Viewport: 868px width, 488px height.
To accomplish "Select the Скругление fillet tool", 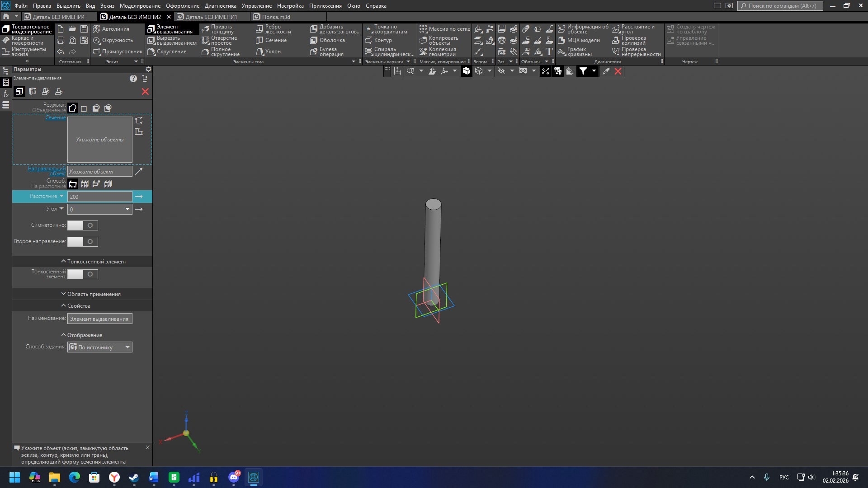I will coord(167,52).
